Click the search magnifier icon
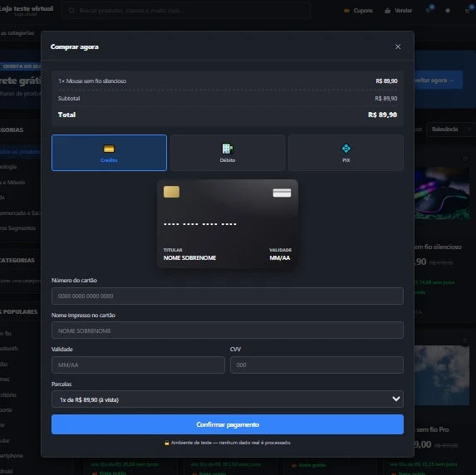The width and height of the screenshot is (476, 475). (71, 11)
